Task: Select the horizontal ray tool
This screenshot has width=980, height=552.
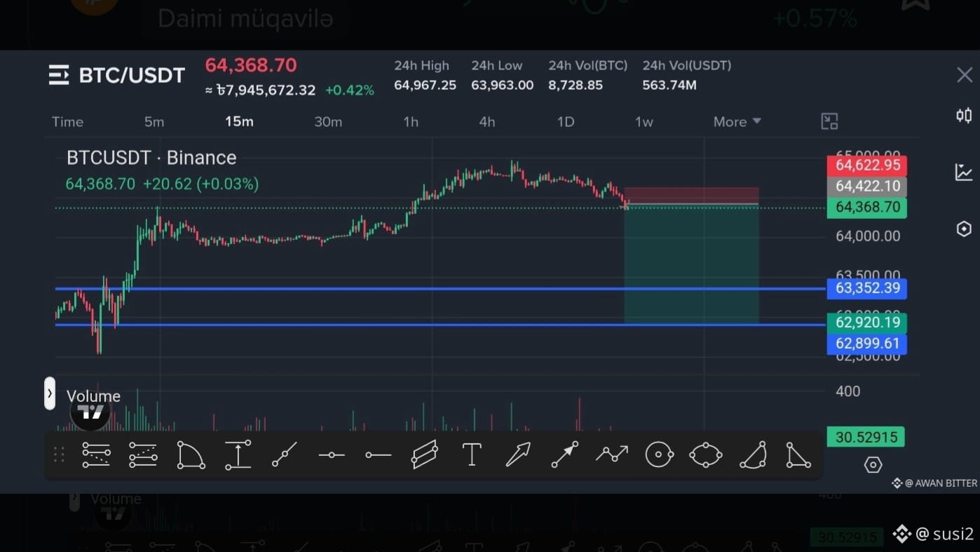Action: pyautogui.click(x=378, y=455)
